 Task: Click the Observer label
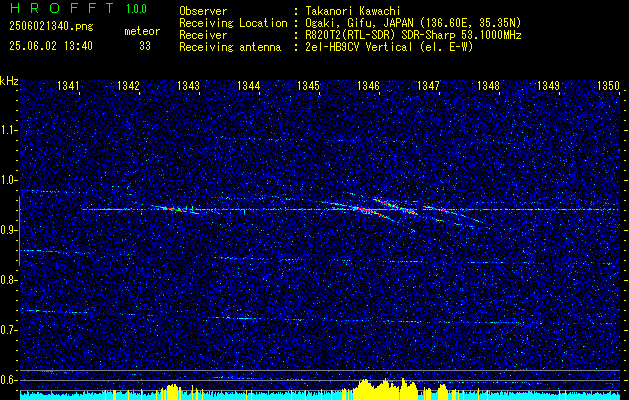[x=203, y=11]
